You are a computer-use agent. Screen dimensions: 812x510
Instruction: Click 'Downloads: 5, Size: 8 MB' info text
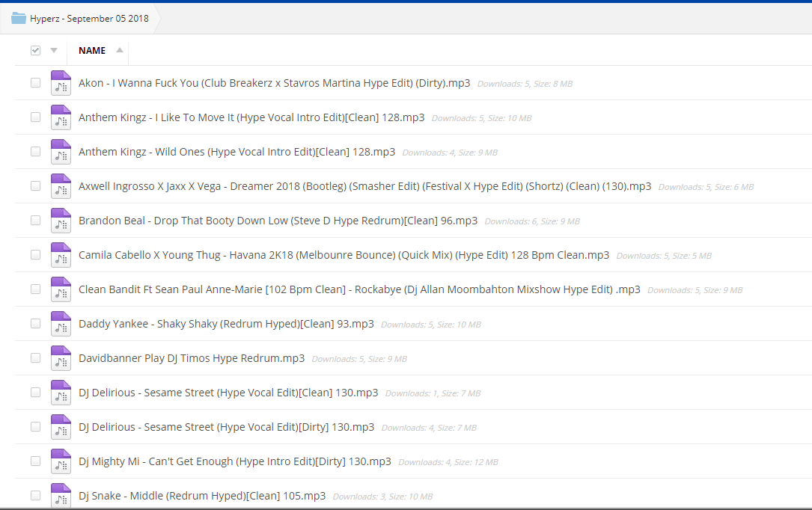click(525, 84)
